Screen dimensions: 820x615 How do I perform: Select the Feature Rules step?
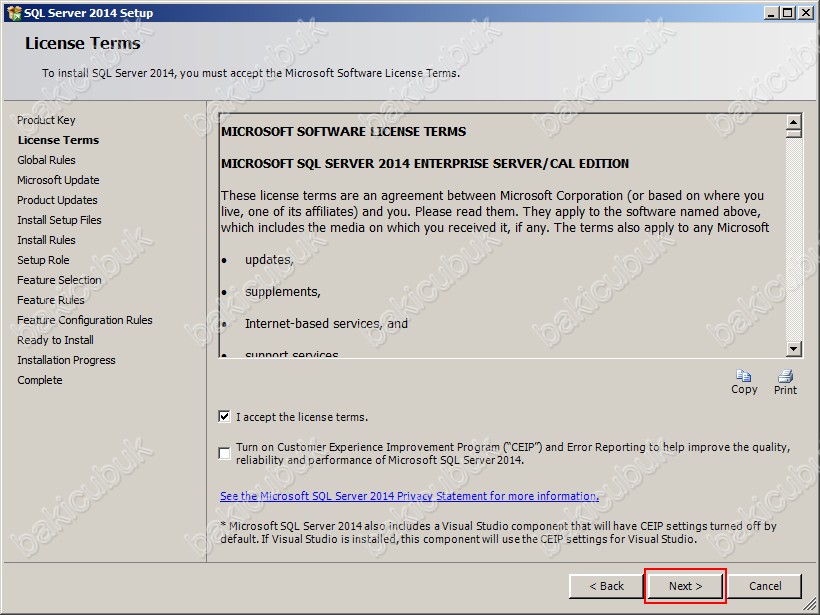51,300
